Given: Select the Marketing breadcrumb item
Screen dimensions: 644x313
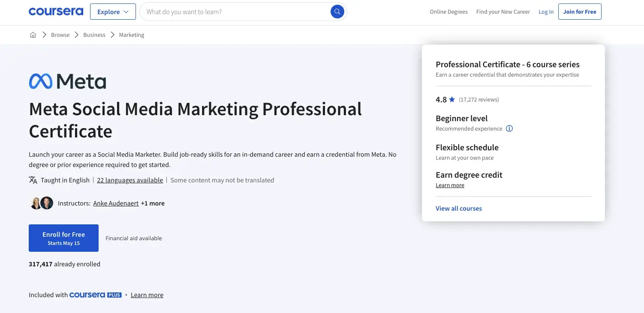Looking at the screenshot, I should (x=132, y=35).
